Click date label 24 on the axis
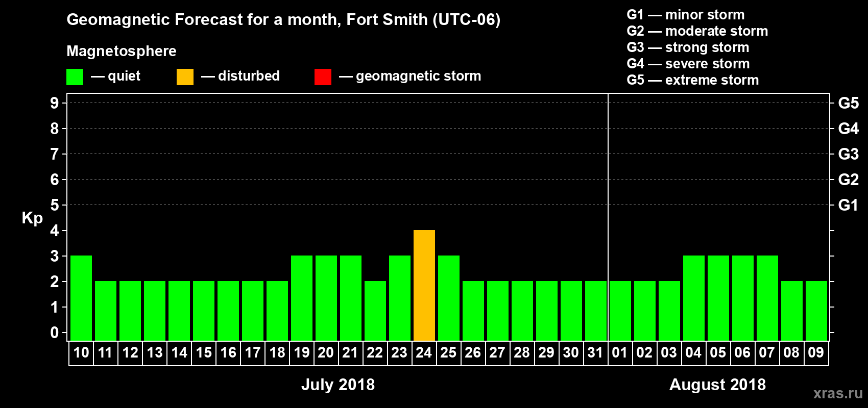 point(424,353)
